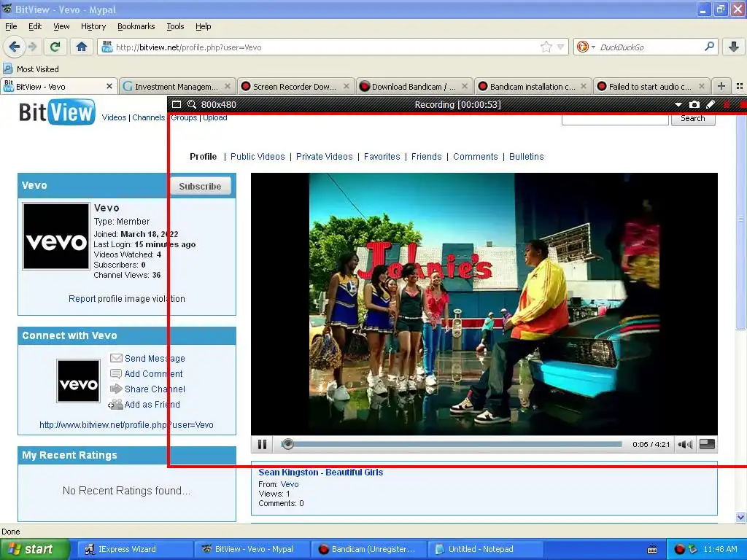Image resolution: width=747 pixels, height=560 pixels.
Task: Close the Download Bandicam tab
Action: pyautogui.click(x=465, y=86)
